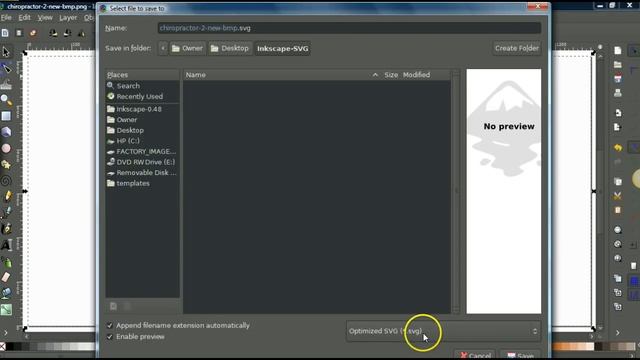The height and width of the screenshot is (360, 640).
Task: Click the Desktop path breadcrumb button
Action: point(230,48)
